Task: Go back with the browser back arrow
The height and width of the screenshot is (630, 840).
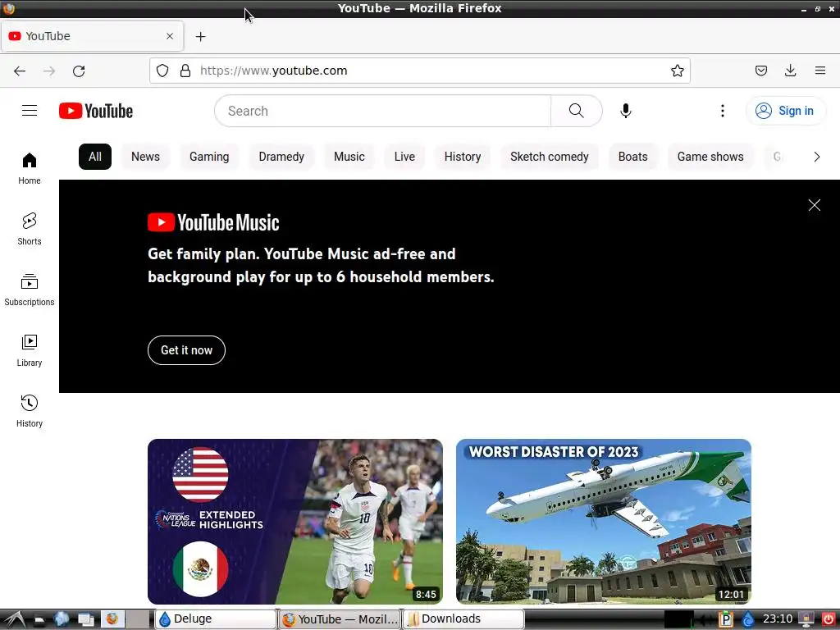Action: coord(20,71)
